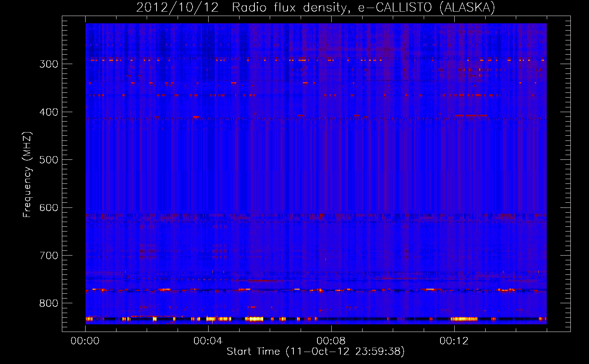
Task: Click the 600 frequency tick label
Action: pos(49,208)
